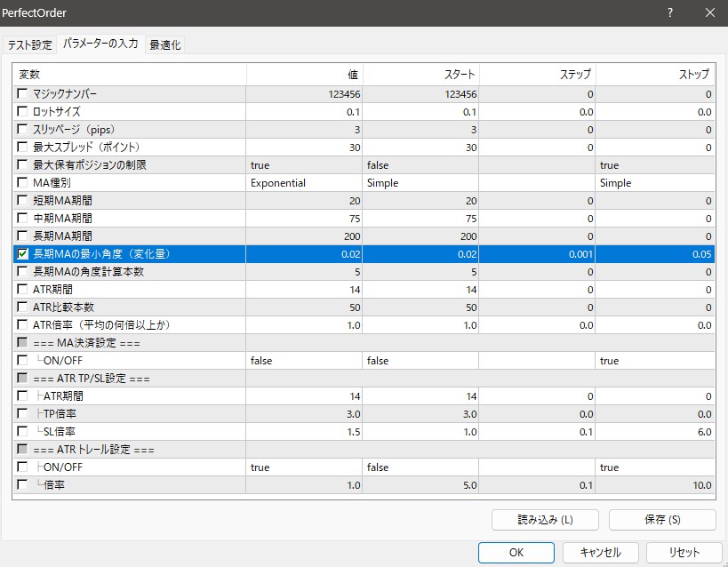Check the ATR期間 checkbox
Image resolution: width=728 pixels, height=567 pixels.
click(x=22, y=289)
